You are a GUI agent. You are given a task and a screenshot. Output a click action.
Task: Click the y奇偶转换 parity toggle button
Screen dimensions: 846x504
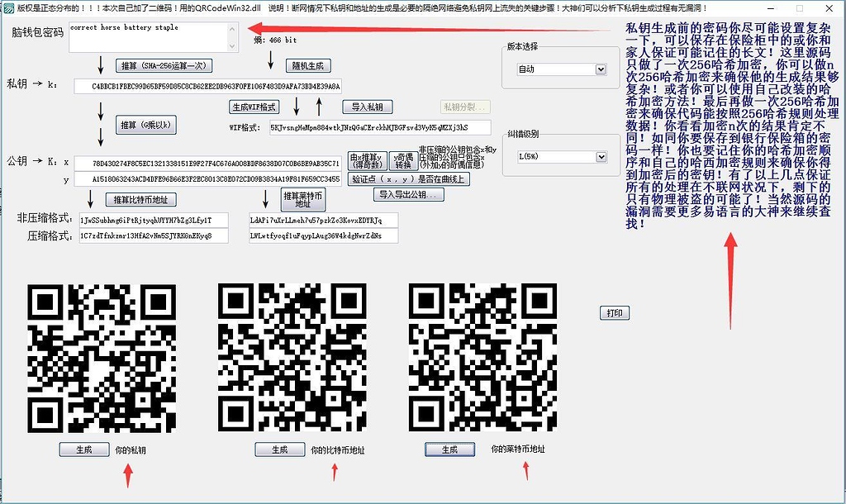point(403,161)
